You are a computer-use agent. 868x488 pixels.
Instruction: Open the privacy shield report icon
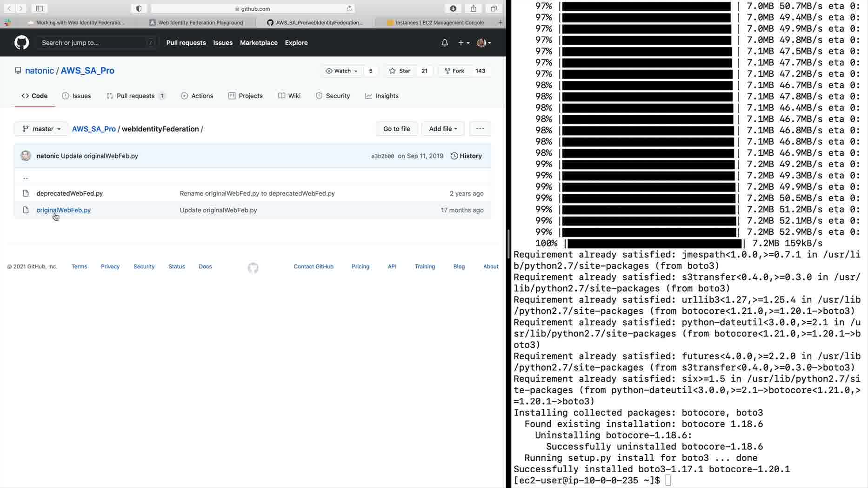pos(139,8)
